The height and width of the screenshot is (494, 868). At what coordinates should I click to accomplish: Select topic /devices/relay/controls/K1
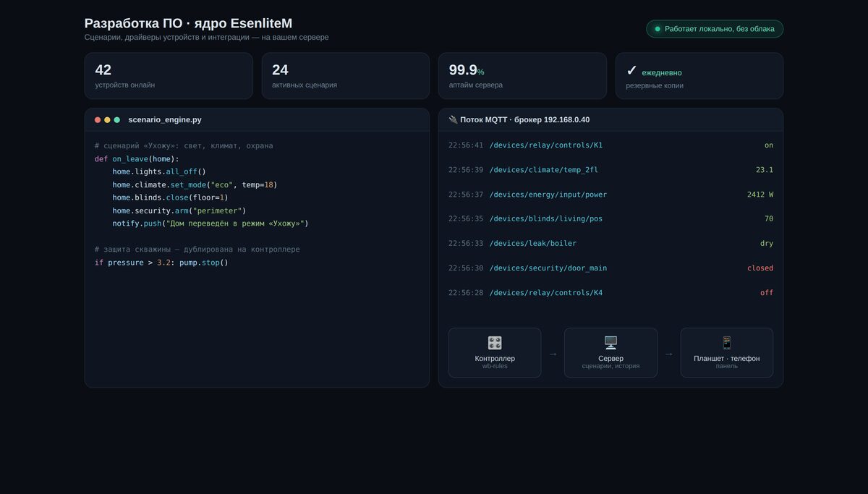pos(546,145)
